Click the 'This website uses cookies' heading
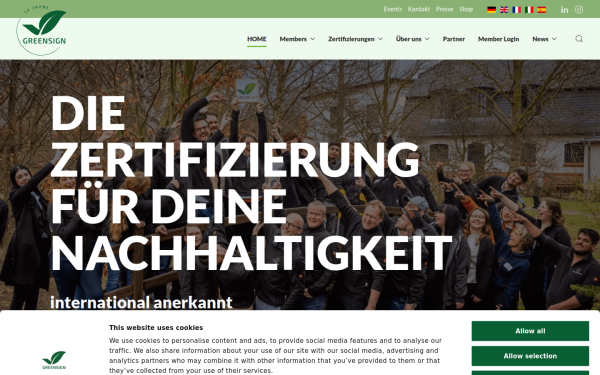 (x=156, y=328)
